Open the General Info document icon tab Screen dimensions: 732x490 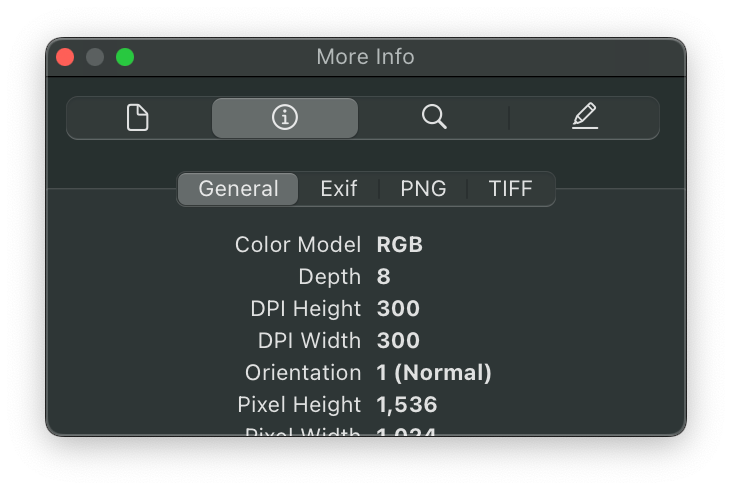[x=138, y=118]
